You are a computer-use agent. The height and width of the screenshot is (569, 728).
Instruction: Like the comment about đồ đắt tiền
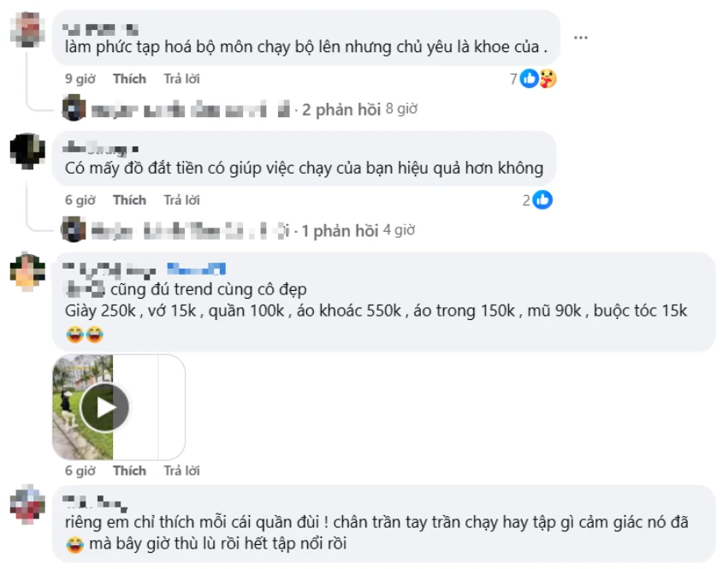click(x=129, y=200)
